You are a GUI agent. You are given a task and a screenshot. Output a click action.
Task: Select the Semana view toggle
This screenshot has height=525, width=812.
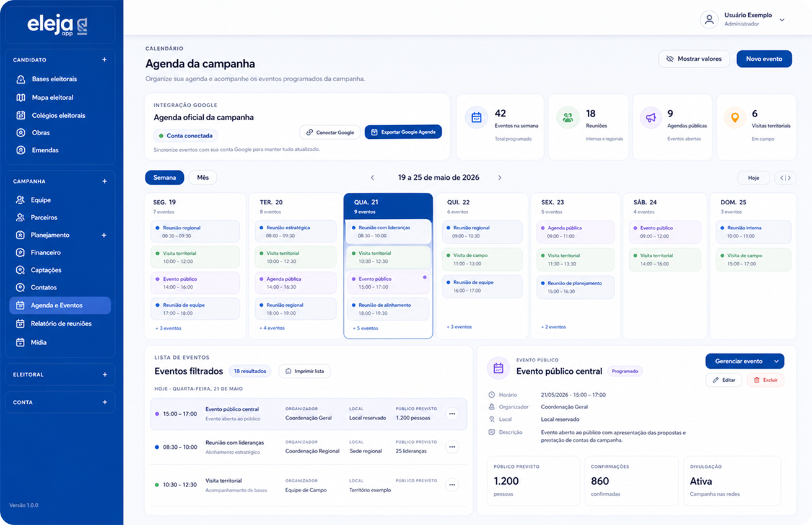[165, 178]
